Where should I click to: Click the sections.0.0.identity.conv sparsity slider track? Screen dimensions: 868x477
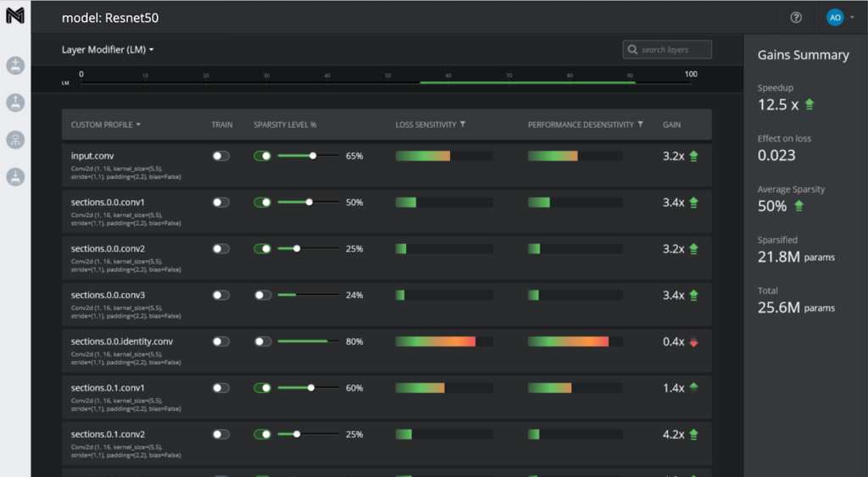[309, 341]
